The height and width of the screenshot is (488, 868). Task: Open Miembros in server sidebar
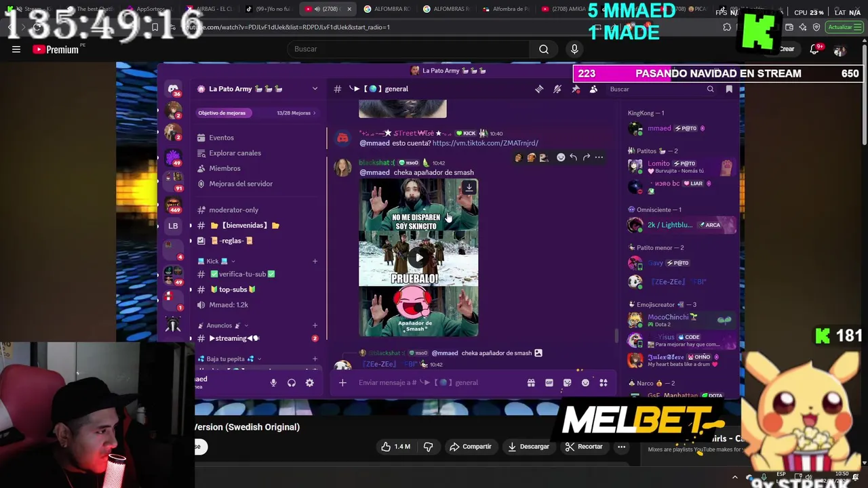(x=224, y=168)
